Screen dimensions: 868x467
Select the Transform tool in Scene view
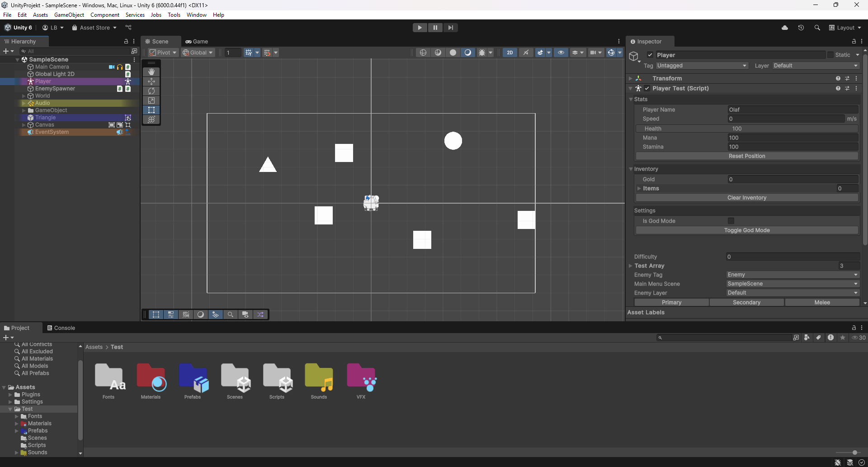tap(151, 119)
